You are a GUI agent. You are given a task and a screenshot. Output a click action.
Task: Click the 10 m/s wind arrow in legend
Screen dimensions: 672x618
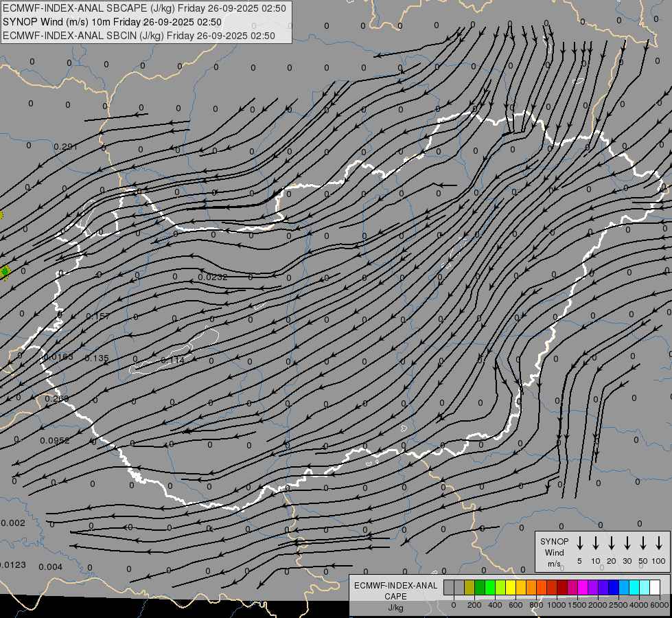[x=595, y=543]
